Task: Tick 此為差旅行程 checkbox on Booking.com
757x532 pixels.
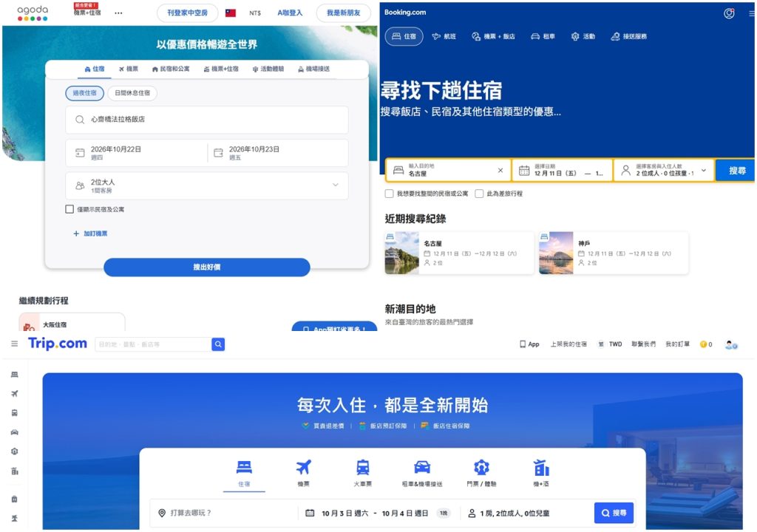Action: [479, 194]
